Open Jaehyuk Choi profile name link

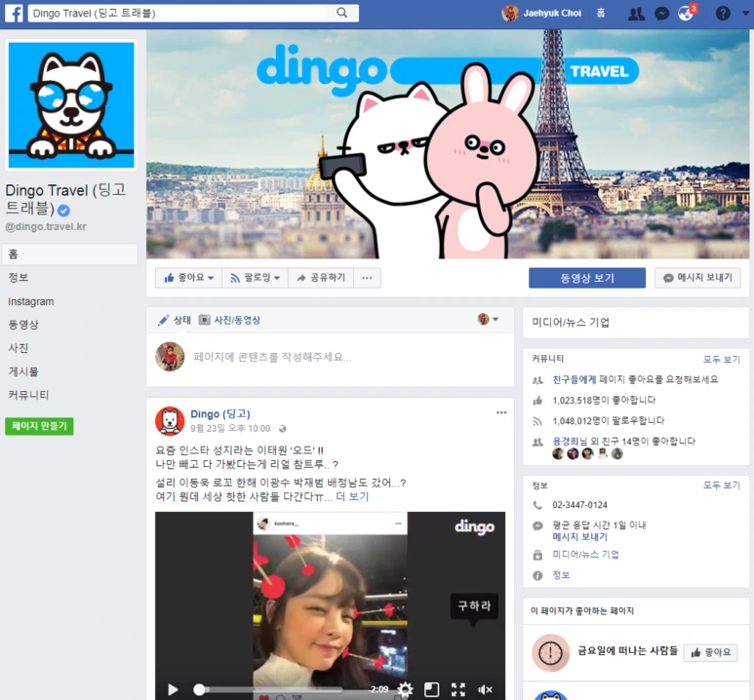tap(552, 14)
